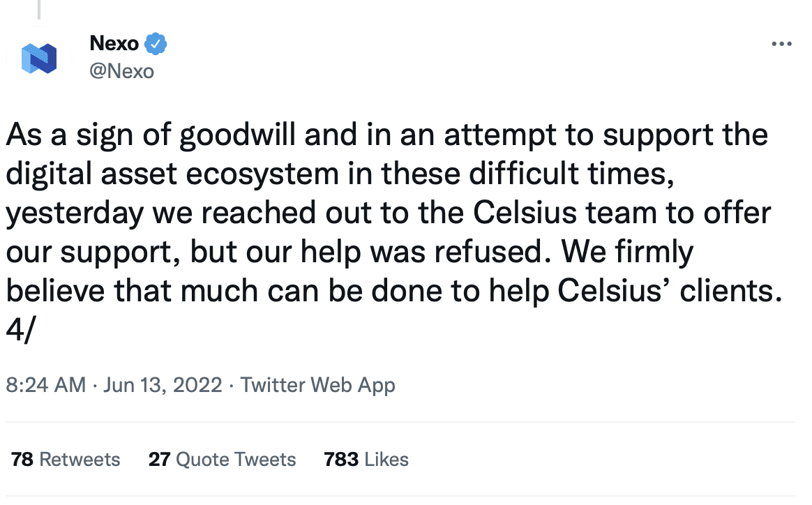
Task: View the 27 Quote Tweets list
Action: click(x=222, y=460)
